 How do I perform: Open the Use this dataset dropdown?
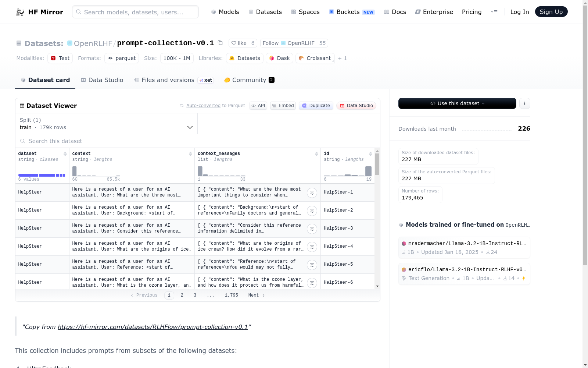pyautogui.click(x=457, y=103)
